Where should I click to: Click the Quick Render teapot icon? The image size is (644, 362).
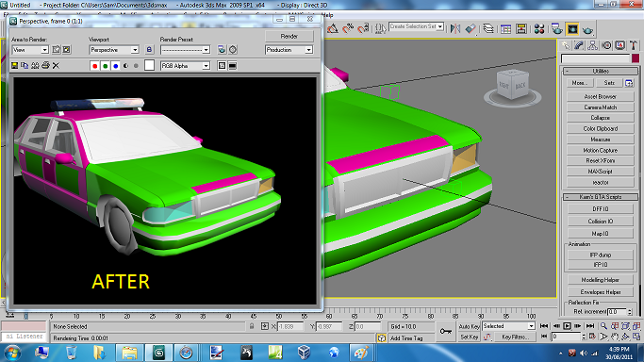(588, 29)
